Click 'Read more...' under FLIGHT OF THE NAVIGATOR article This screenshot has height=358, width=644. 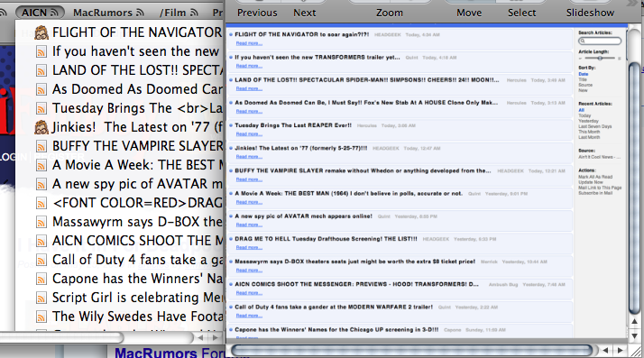coord(249,43)
